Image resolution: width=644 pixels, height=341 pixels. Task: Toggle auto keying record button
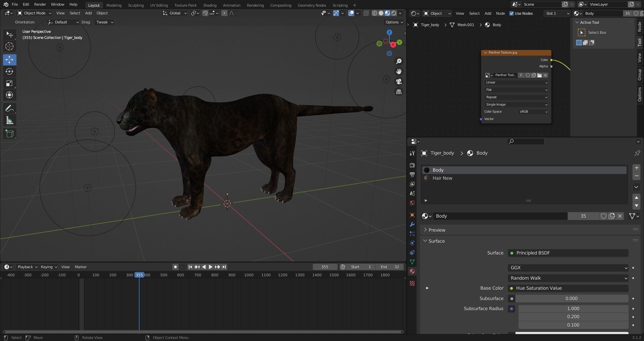tap(175, 267)
